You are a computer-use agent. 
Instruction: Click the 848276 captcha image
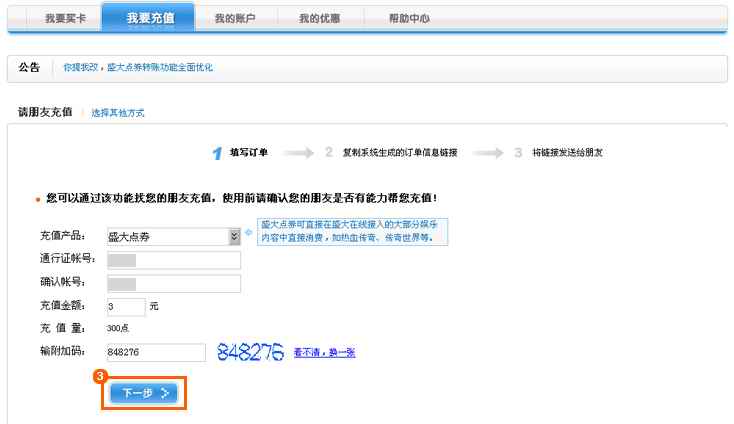[250, 352]
